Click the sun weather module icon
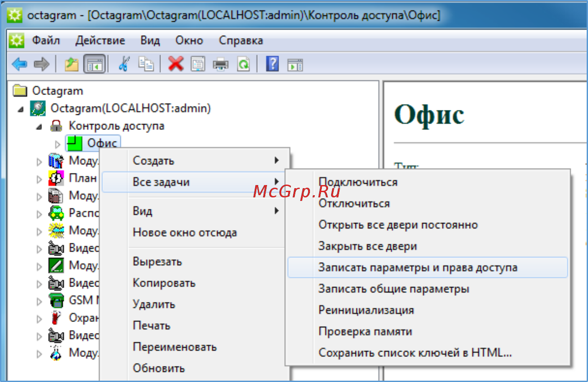Viewport: 588px width, 382px height. pyautogui.click(x=56, y=231)
